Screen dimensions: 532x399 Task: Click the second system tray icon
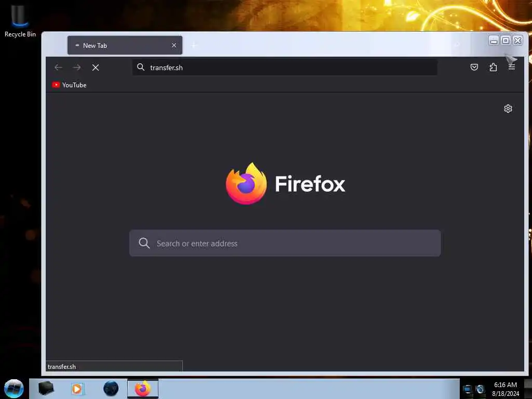[x=480, y=389]
